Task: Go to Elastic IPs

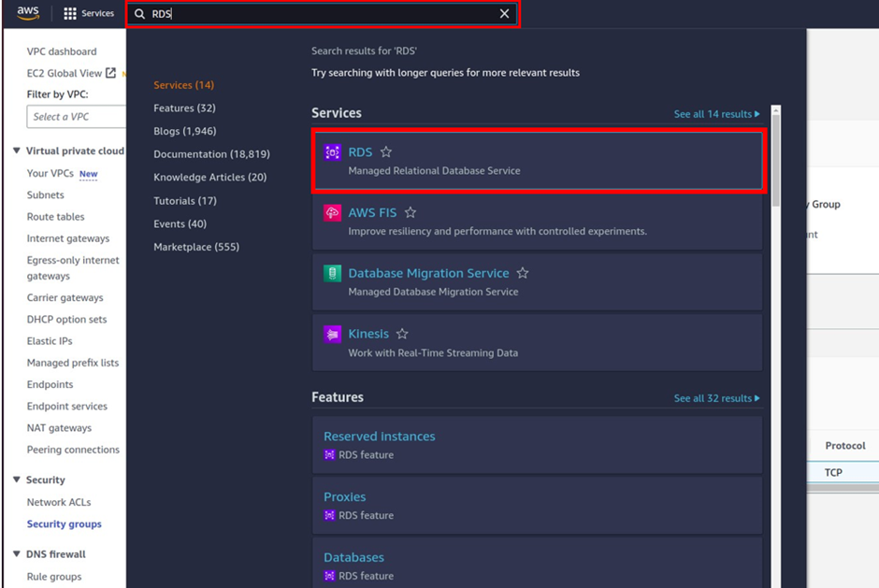Action: click(50, 341)
